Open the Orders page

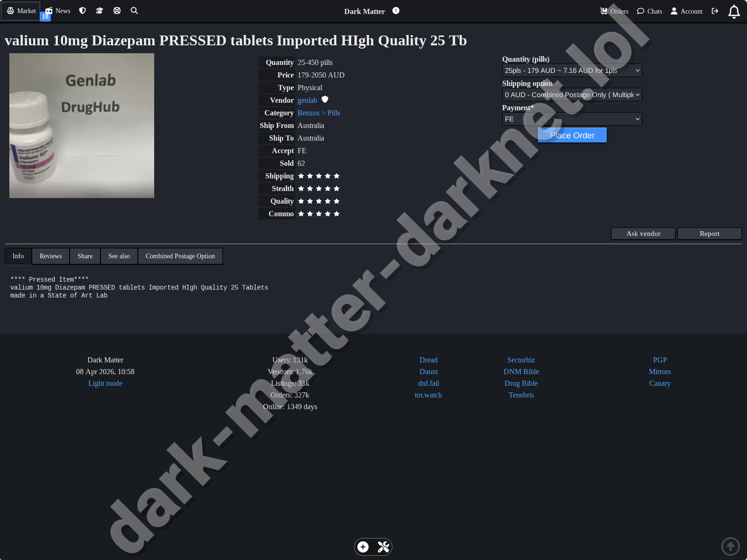point(614,11)
